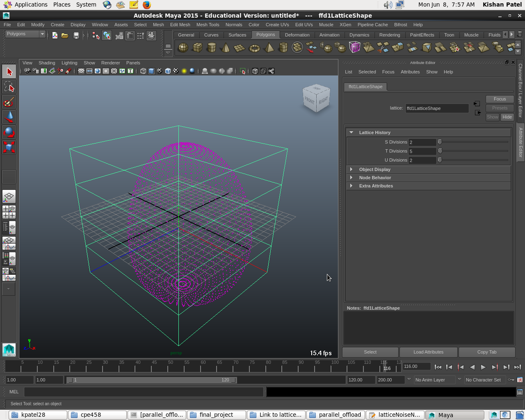The image size is (525, 420).
Task: Select the polygon sphere shelf icon
Action: pos(183,48)
